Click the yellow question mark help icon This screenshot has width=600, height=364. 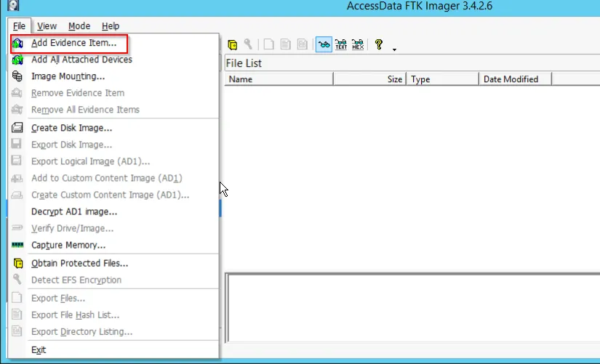click(x=379, y=44)
